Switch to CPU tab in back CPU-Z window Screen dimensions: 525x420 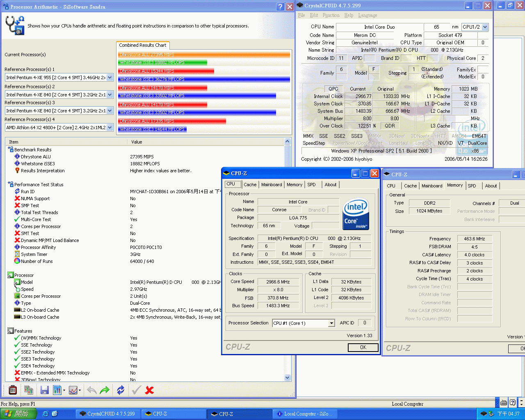pos(391,186)
